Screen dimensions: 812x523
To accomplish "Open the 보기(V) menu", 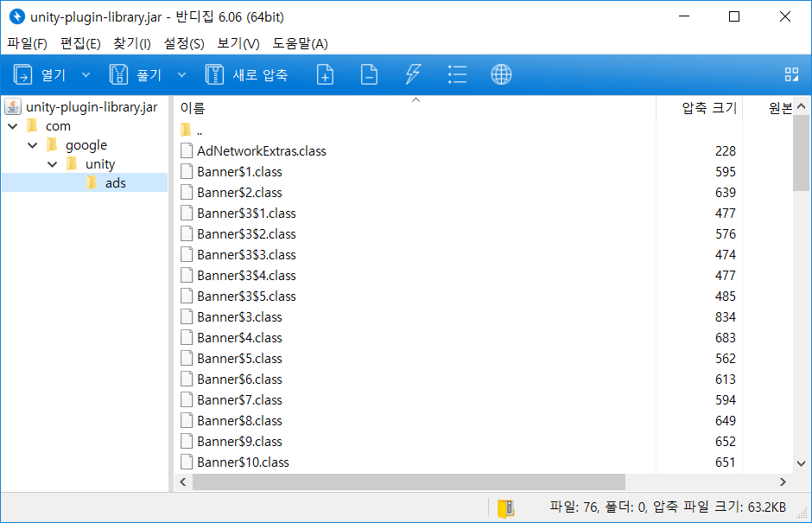I will point(238,43).
